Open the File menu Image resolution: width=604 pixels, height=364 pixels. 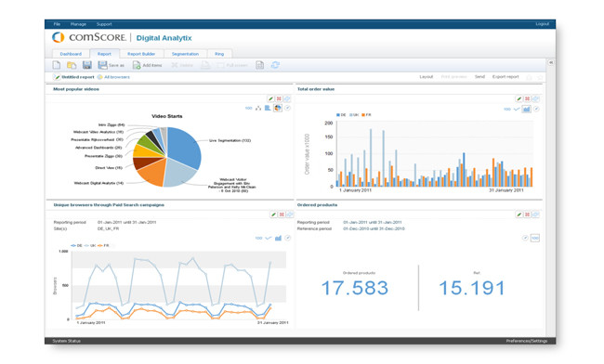[57, 24]
